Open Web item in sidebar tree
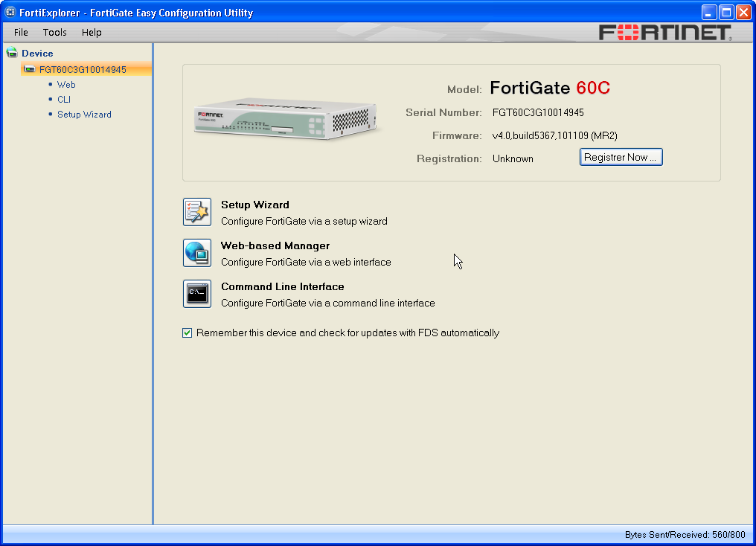 tap(66, 85)
